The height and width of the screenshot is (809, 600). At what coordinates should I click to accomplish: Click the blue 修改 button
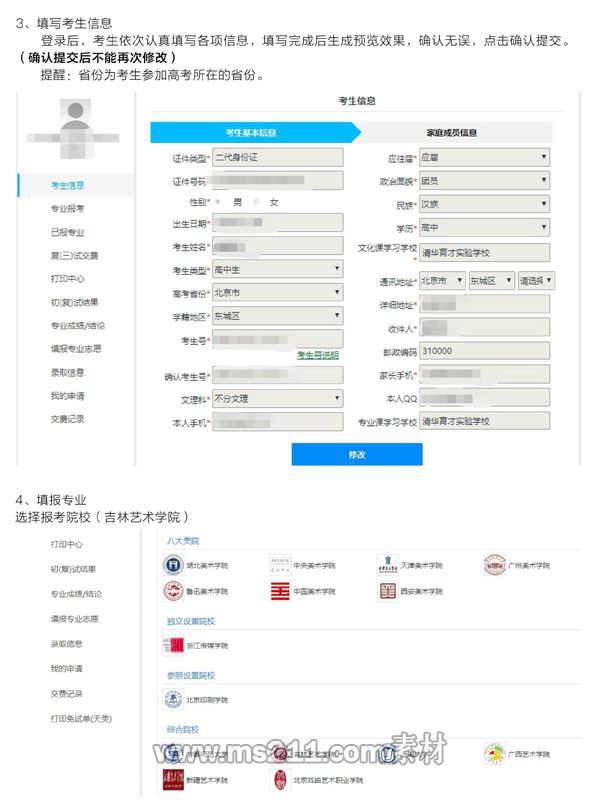pyautogui.click(x=357, y=455)
